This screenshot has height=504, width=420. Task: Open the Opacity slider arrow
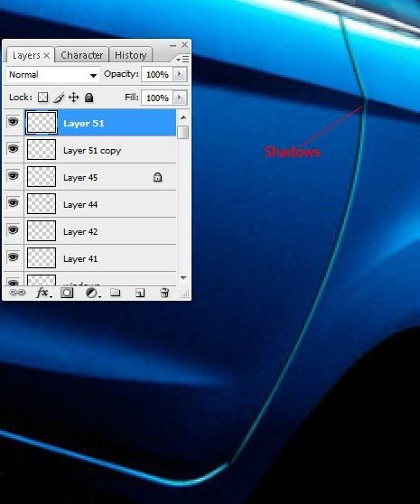[x=180, y=74]
